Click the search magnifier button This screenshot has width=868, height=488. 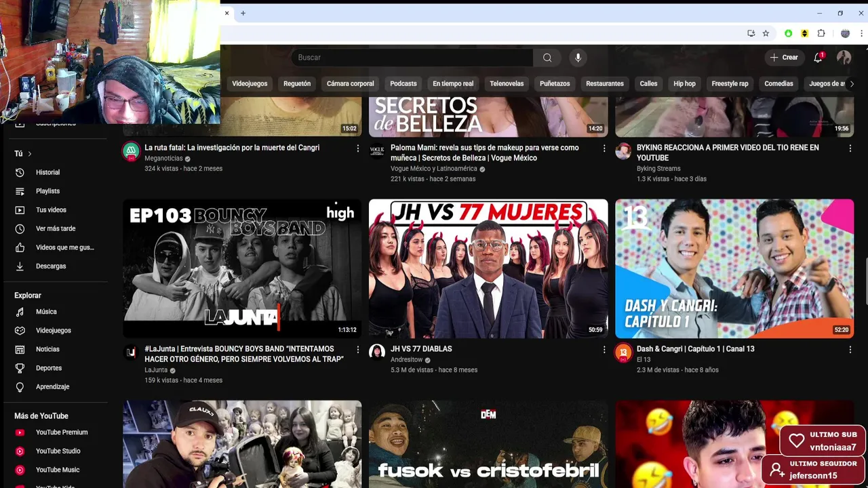(547, 58)
